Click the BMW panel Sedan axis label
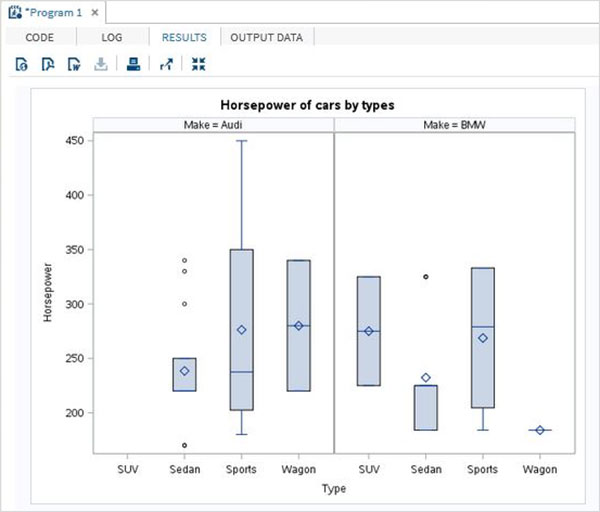This screenshot has height=512, width=600. (x=426, y=469)
